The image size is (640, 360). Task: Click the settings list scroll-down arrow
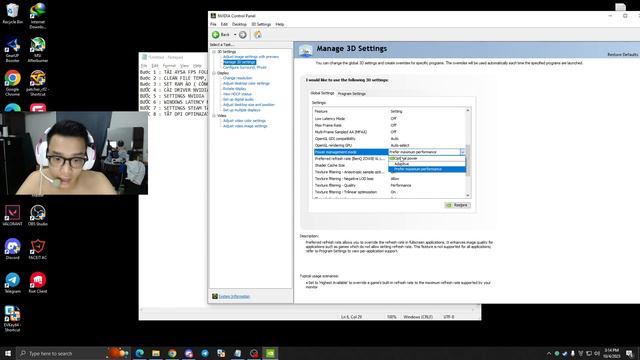468,196
